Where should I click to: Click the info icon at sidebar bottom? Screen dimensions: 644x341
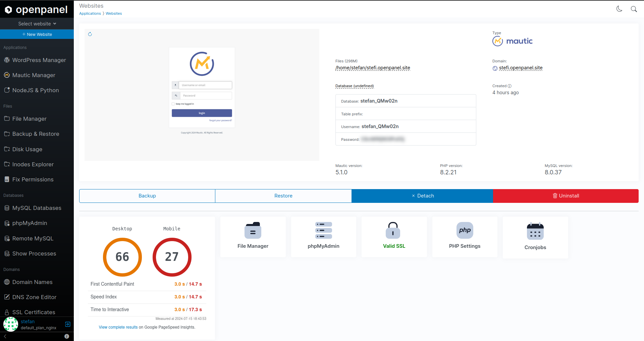(x=67, y=336)
